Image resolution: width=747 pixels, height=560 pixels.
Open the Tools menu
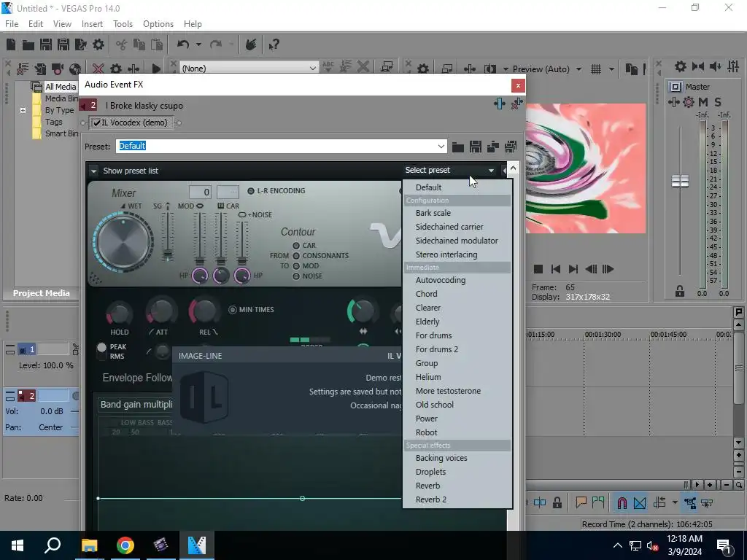click(x=123, y=24)
